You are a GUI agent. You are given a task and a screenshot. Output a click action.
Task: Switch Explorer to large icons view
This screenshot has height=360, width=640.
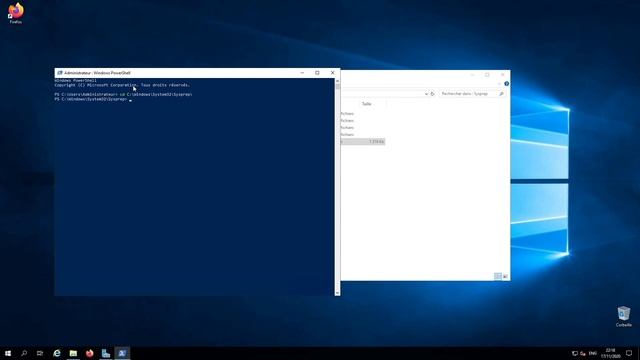click(505, 276)
